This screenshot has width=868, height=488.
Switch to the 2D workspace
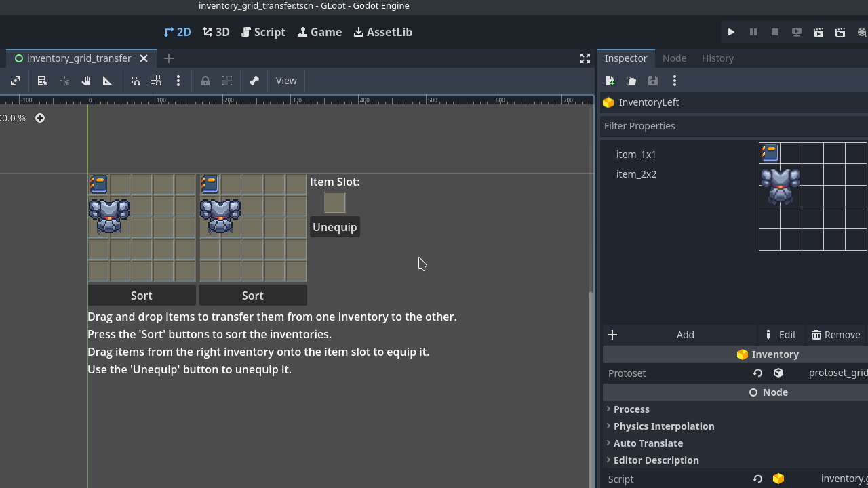177,32
